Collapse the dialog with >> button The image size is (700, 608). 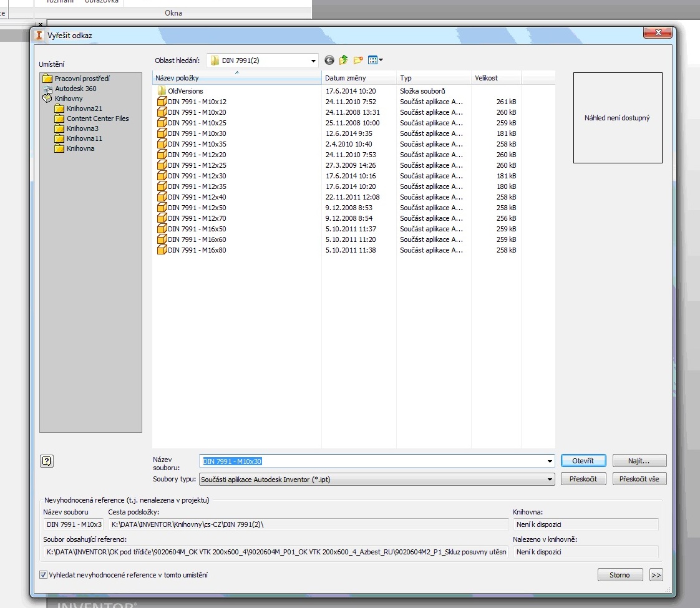tap(656, 575)
